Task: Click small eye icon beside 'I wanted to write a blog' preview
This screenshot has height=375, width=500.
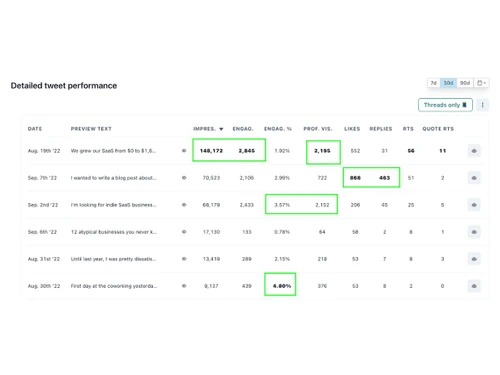Action: (184, 178)
